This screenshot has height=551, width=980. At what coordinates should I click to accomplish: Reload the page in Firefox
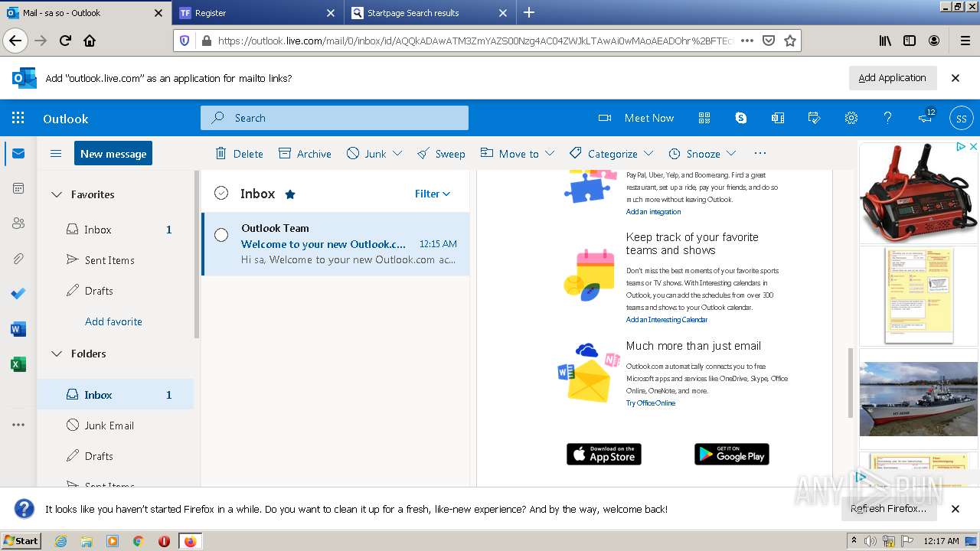[65, 41]
